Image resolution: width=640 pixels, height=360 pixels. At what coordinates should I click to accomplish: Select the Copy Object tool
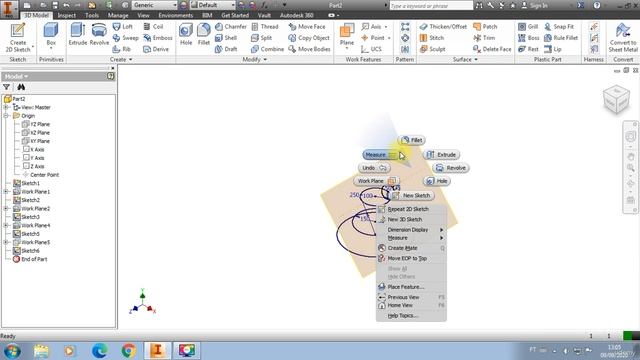point(309,38)
